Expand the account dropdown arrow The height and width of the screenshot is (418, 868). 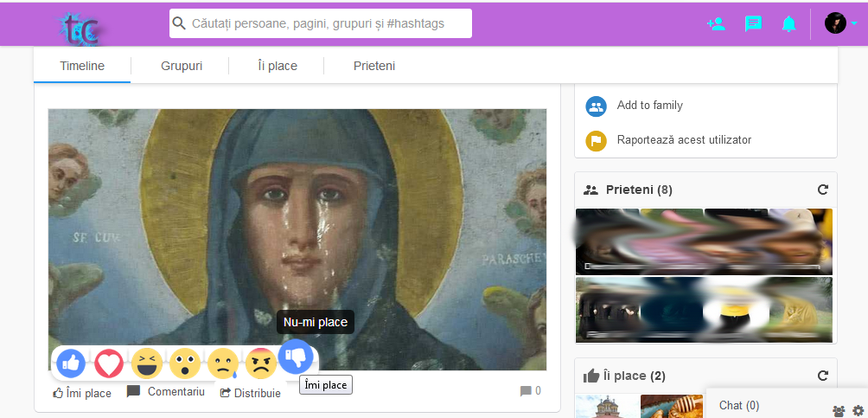tap(854, 24)
